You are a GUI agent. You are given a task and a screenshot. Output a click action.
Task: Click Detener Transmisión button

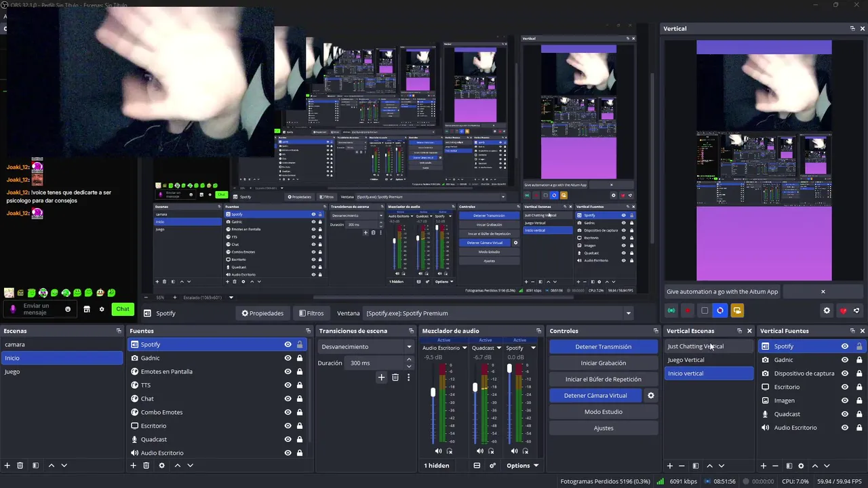tap(604, 346)
